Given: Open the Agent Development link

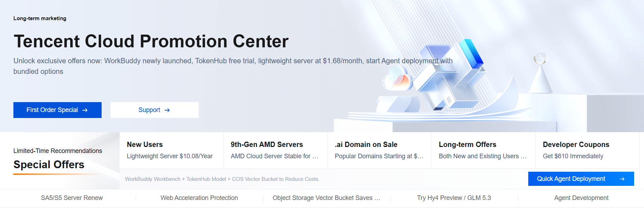Looking at the screenshot, I should coord(581,198).
